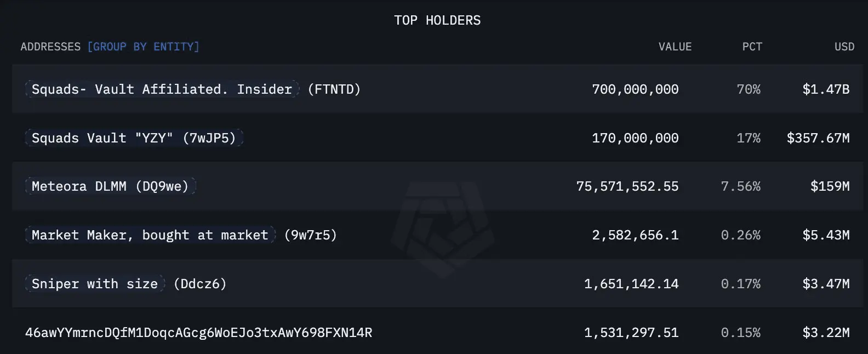Click the Sniper with size label
The image size is (868, 354).
tap(95, 284)
